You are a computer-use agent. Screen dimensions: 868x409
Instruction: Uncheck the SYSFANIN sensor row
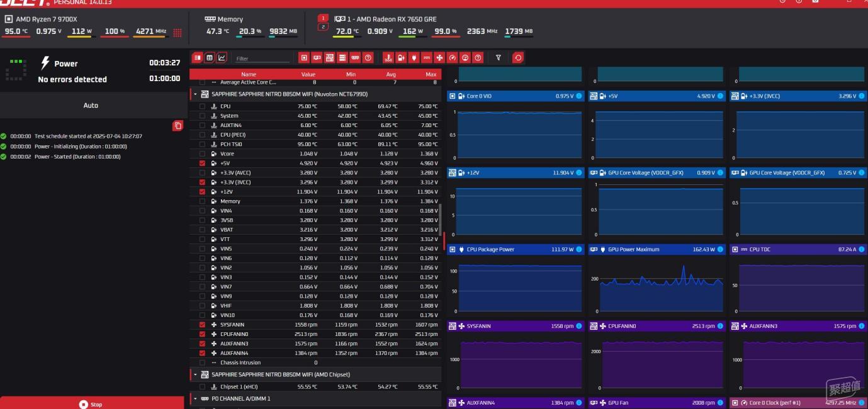click(202, 325)
